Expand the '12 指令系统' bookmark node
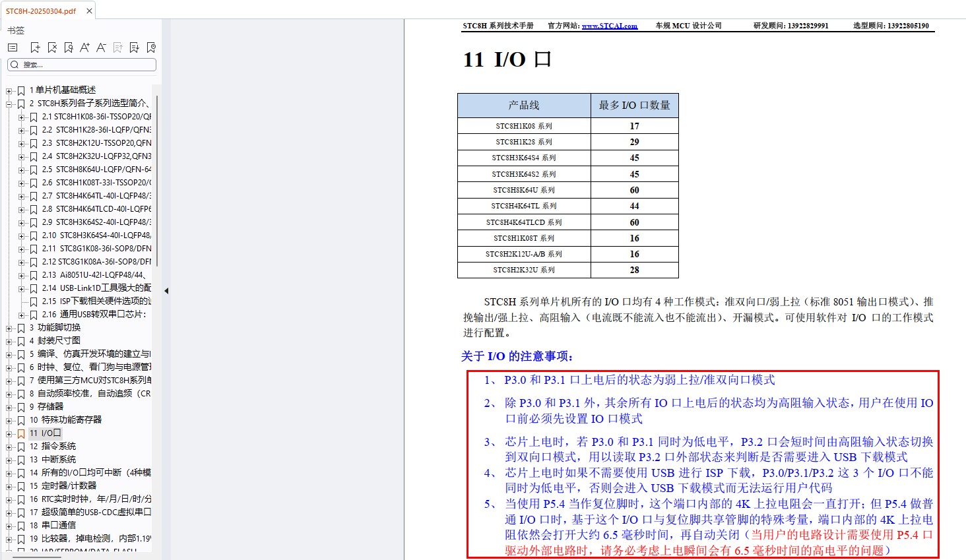Viewport: 966px width, 560px height. point(9,447)
